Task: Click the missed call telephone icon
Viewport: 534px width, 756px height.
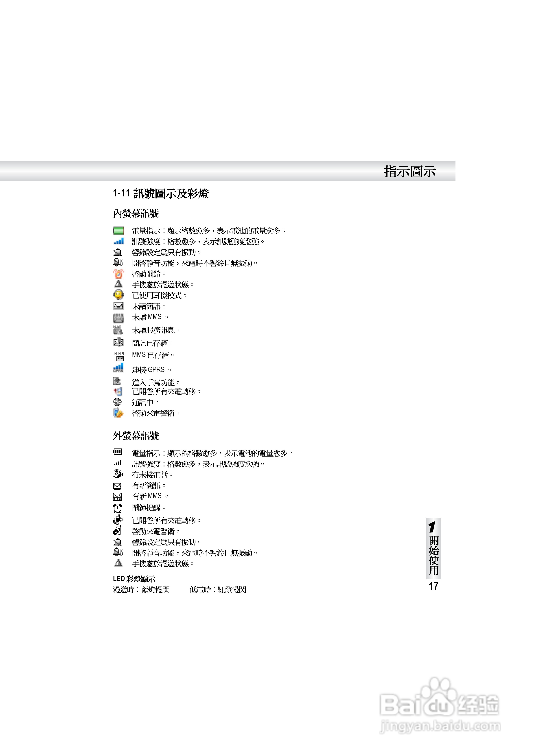Action: point(118,474)
